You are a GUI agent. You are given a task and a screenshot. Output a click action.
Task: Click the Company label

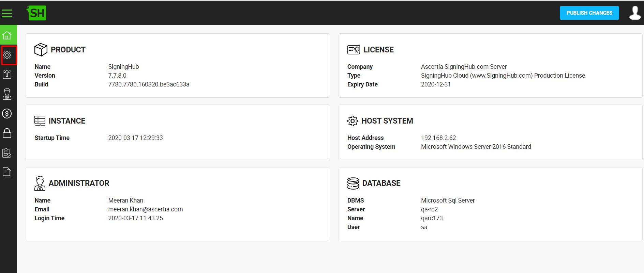pyautogui.click(x=360, y=67)
